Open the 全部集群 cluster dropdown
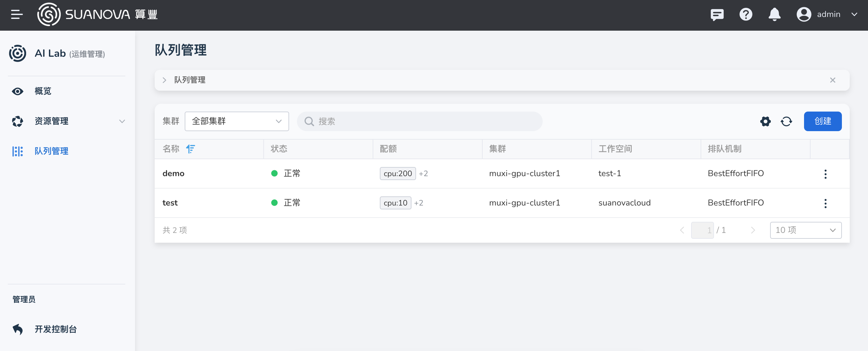Screen dimensions: 868x351 [x=237, y=121]
